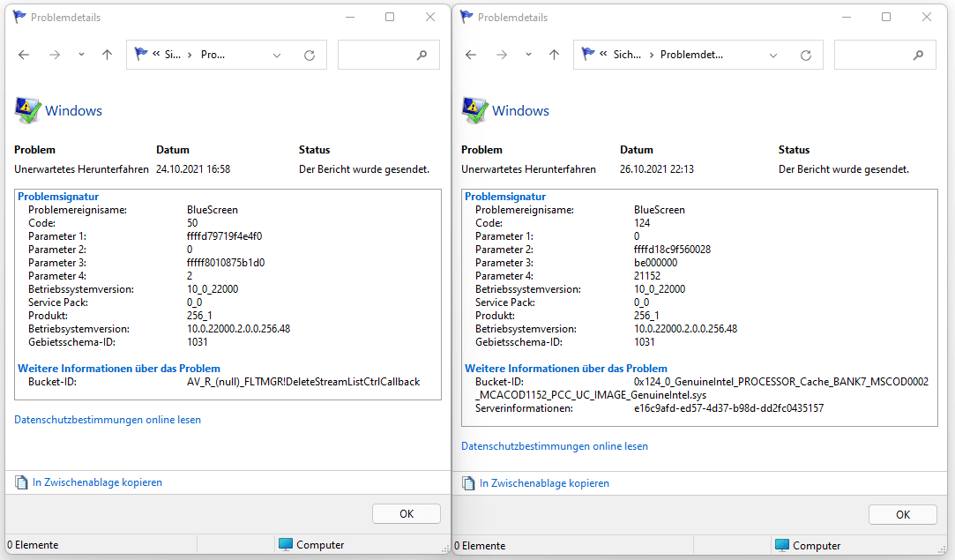Select date '24.10.2021 16:58' in left window
The height and width of the screenshot is (560, 955).
coord(193,169)
